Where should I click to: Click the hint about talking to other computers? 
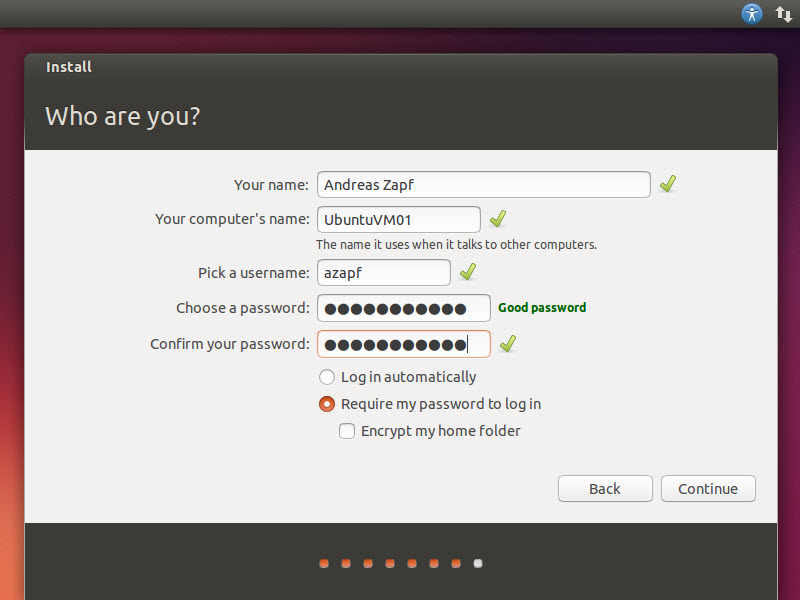tap(456, 245)
